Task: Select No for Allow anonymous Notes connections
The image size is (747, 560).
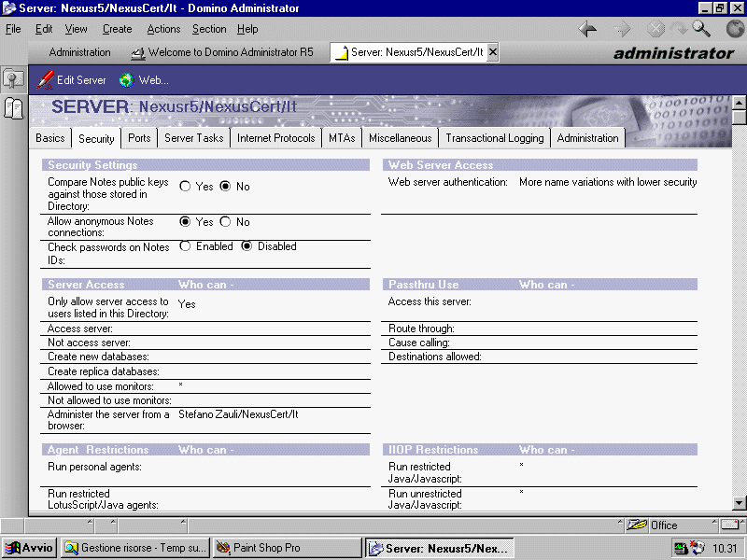Action: click(x=225, y=221)
